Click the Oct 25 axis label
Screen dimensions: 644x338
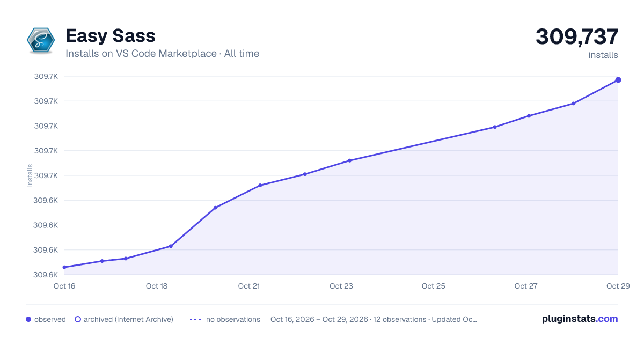tap(434, 286)
